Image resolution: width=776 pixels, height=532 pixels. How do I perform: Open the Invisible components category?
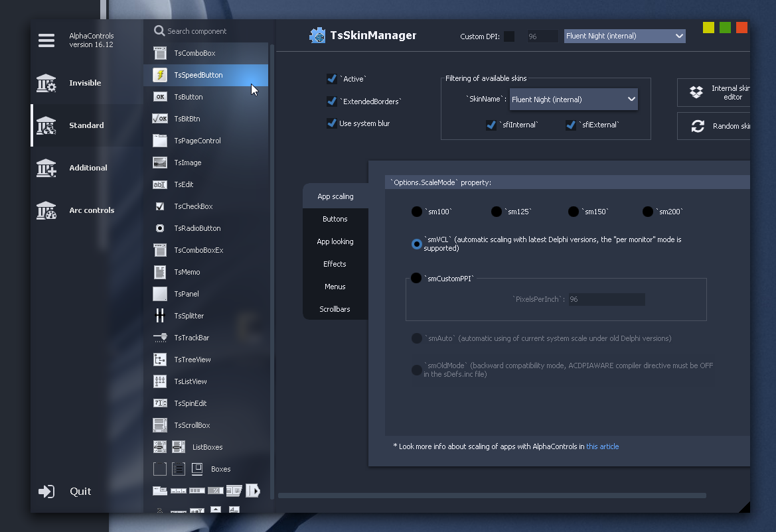[x=87, y=82]
